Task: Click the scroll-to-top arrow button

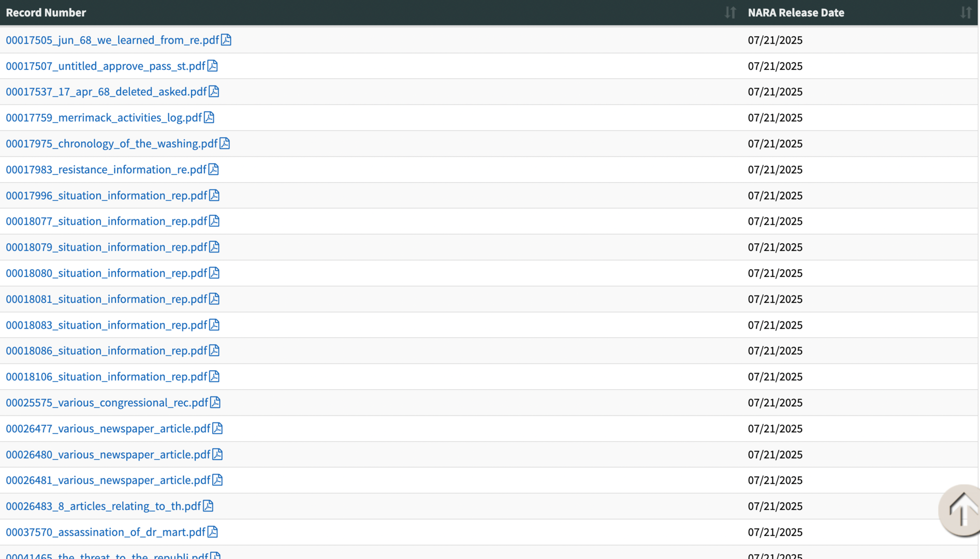Action: point(961,509)
